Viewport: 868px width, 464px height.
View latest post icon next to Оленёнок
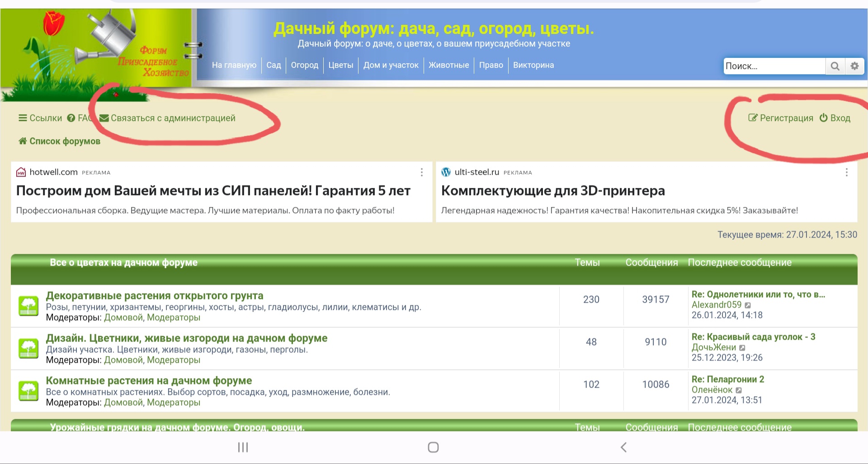pos(739,390)
